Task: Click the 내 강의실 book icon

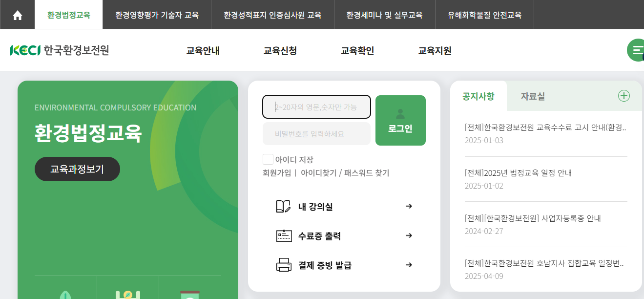Action: [x=282, y=206]
